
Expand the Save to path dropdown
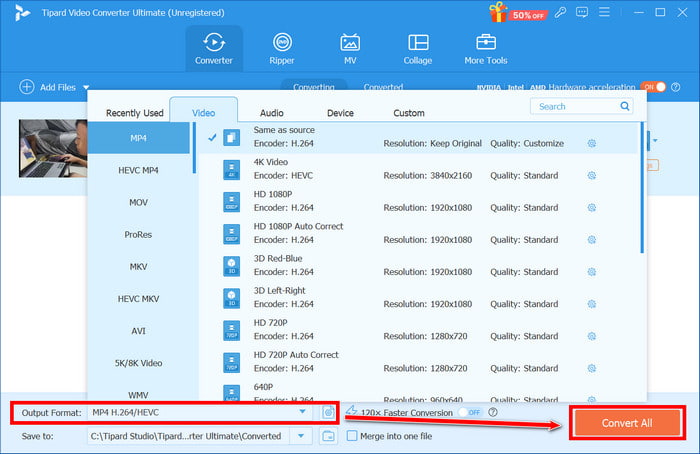point(301,436)
